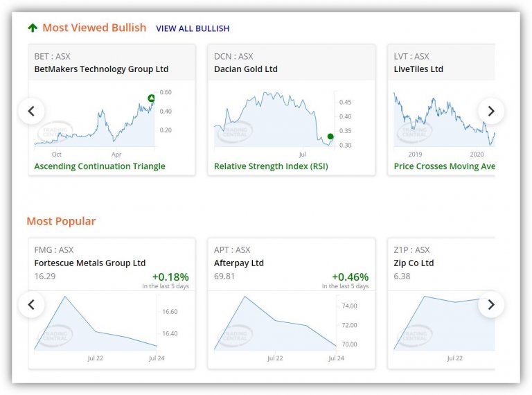Open BetMakers Technology Group Ltd title
The height and width of the screenshot is (395, 532).
coord(101,69)
